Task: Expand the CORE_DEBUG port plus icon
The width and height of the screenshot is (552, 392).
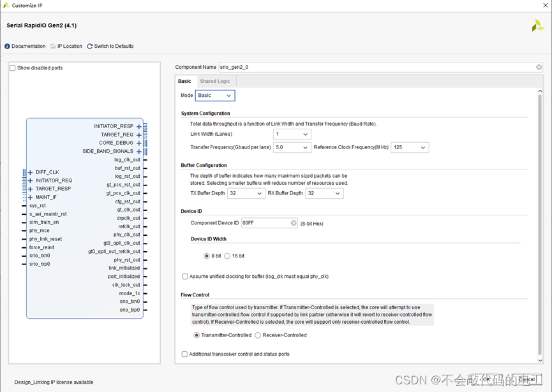Action: (139, 143)
